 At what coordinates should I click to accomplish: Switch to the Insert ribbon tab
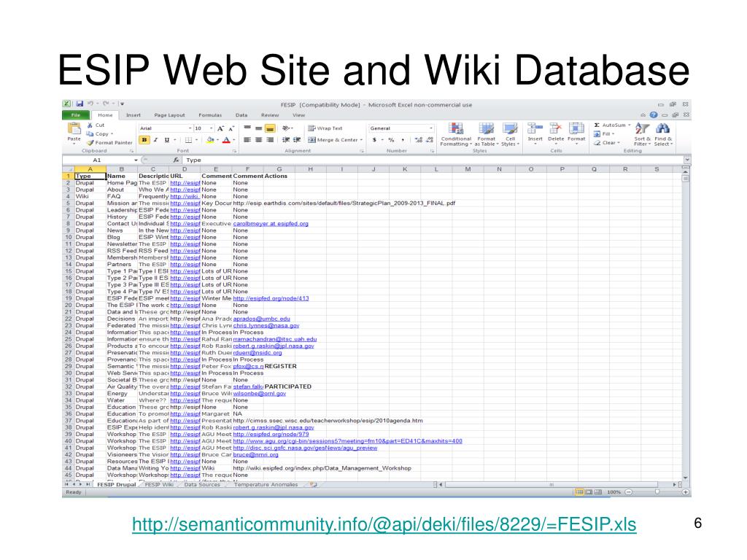(133, 115)
